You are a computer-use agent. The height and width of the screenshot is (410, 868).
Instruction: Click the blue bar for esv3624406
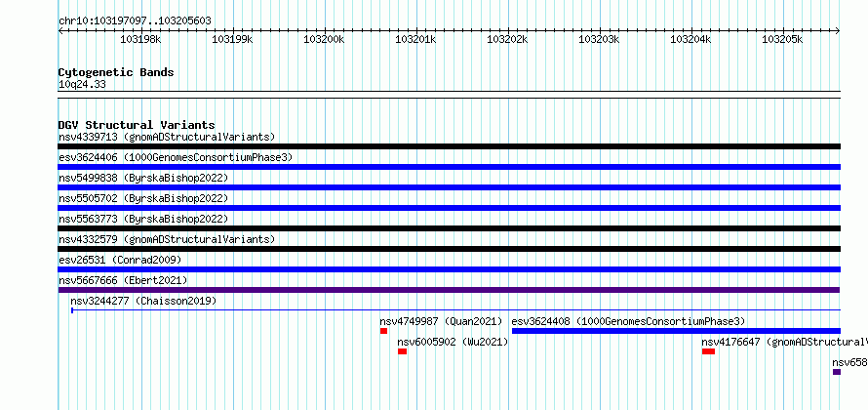[x=450, y=167]
